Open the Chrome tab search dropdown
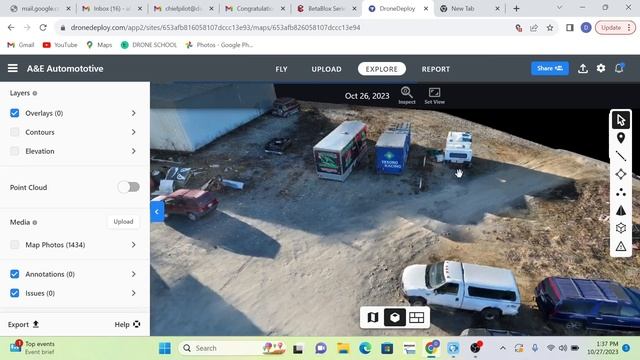This screenshot has width=640, height=360. (x=559, y=8)
